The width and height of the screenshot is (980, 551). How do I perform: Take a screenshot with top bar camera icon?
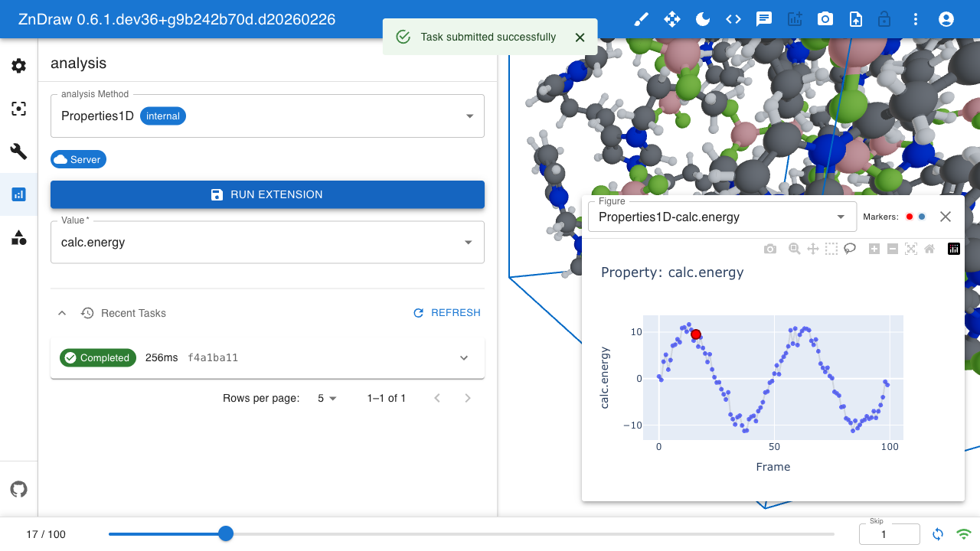click(825, 19)
